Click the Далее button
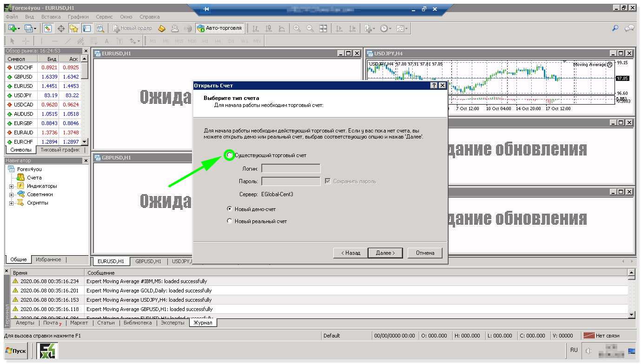Image resolution: width=641 pixels, height=364 pixels. coord(385,253)
